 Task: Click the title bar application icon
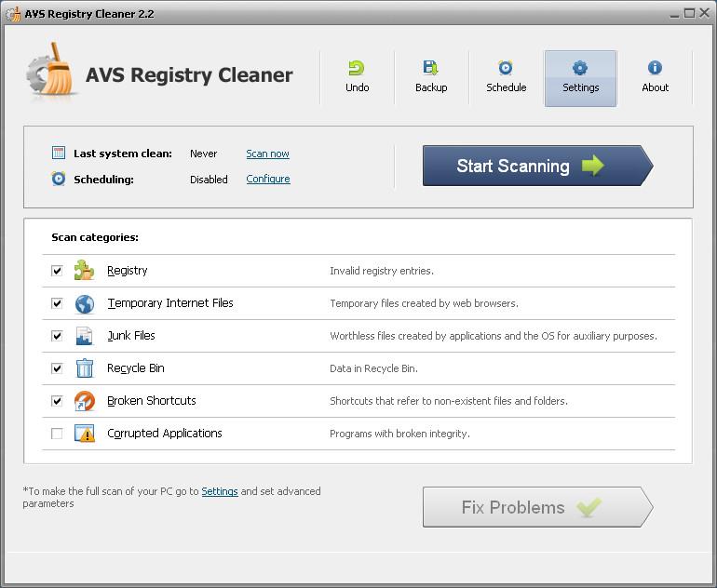click(13, 14)
